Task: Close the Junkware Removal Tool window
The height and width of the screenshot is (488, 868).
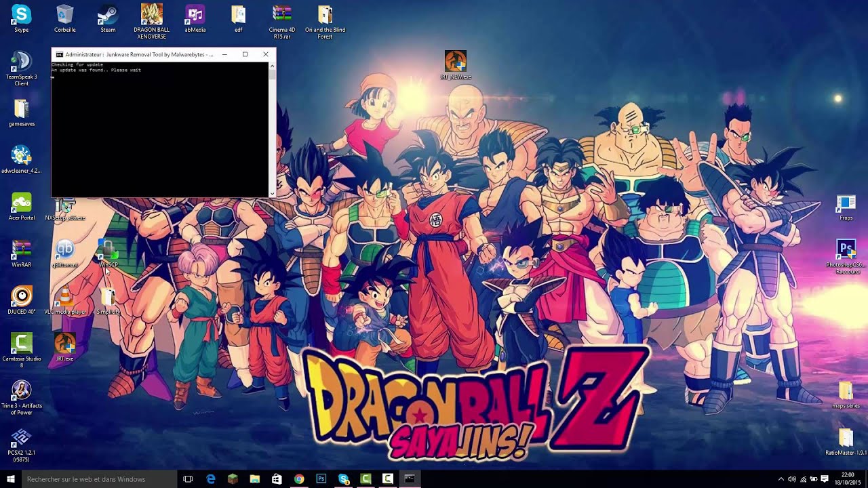Action: pyautogui.click(x=266, y=54)
